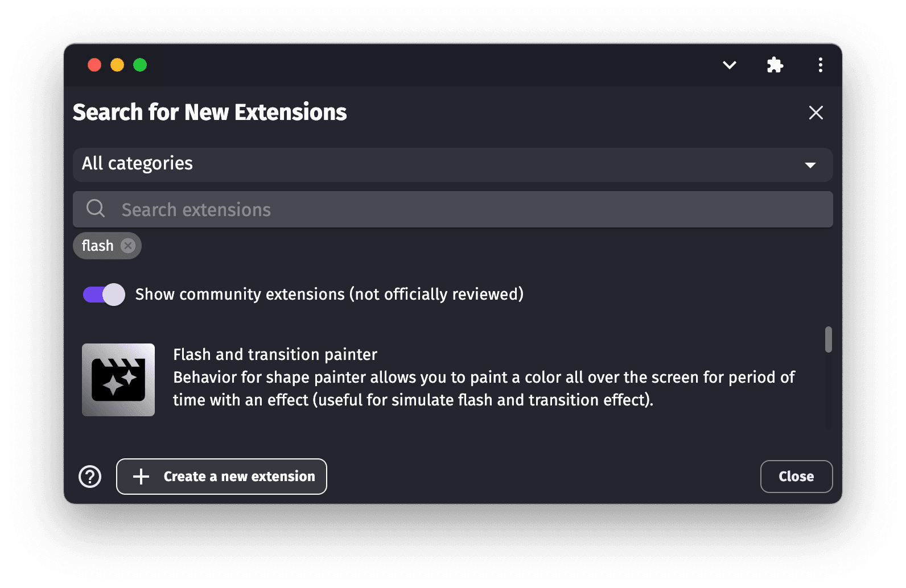The height and width of the screenshot is (588, 906).
Task: Click the magnifier search icon
Action: pyautogui.click(x=96, y=209)
